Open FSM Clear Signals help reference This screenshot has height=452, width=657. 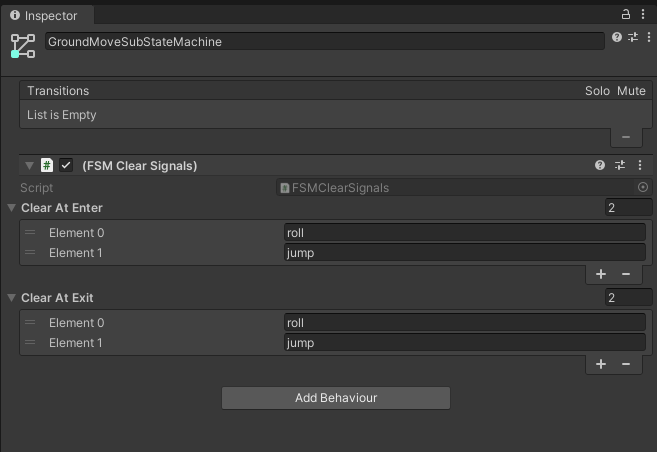pyautogui.click(x=600, y=165)
